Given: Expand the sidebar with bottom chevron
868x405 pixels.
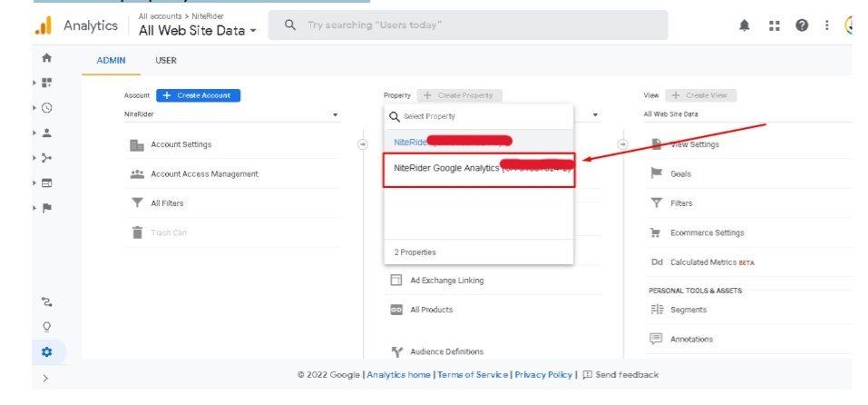Looking at the screenshot, I should (x=45, y=379).
